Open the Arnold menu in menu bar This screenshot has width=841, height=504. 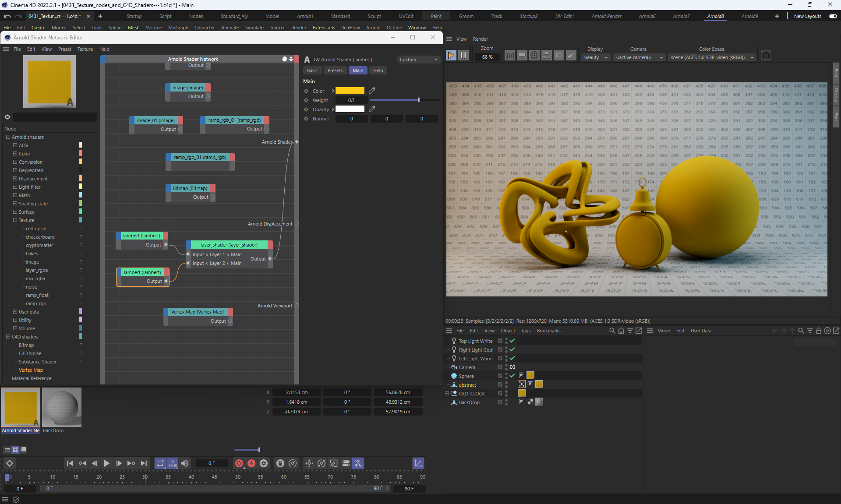373,28
